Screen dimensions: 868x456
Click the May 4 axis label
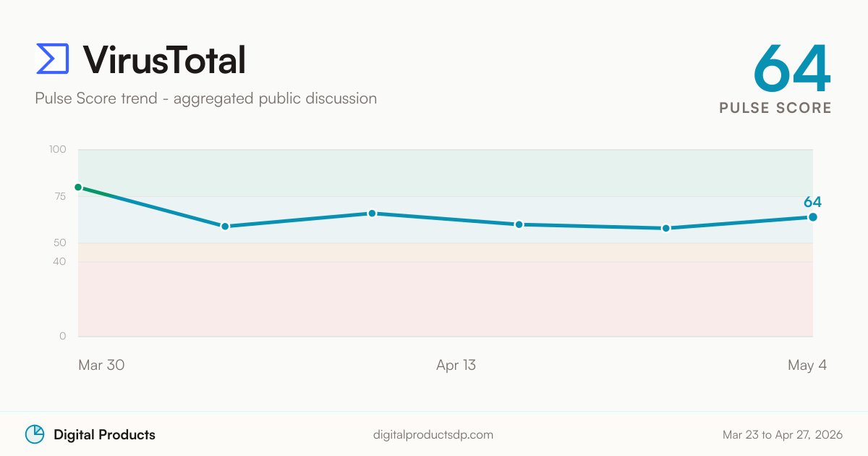pyautogui.click(x=807, y=366)
